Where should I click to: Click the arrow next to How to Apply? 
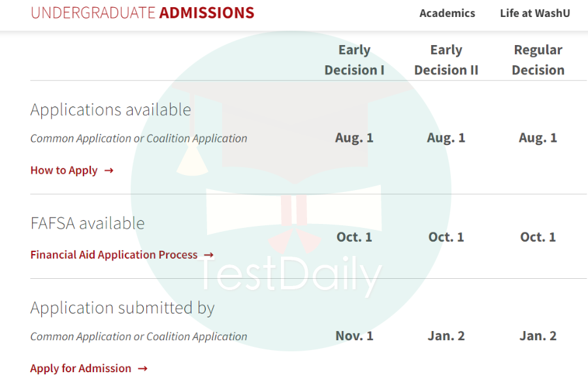(x=108, y=170)
